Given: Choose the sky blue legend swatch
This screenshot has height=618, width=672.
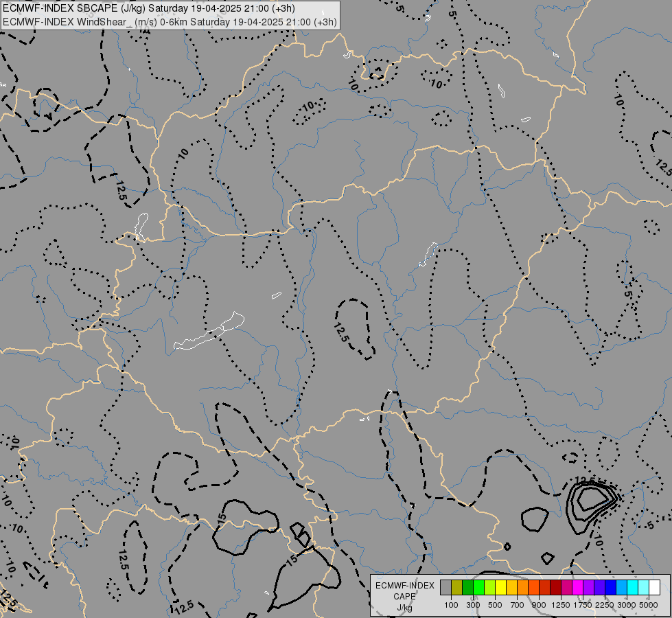Looking at the screenshot, I should click(x=622, y=587).
